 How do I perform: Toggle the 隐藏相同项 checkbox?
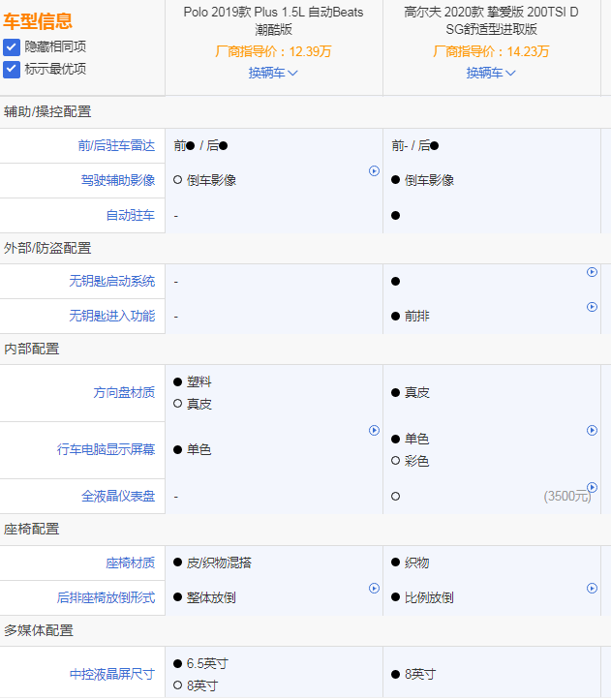[x=12, y=47]
